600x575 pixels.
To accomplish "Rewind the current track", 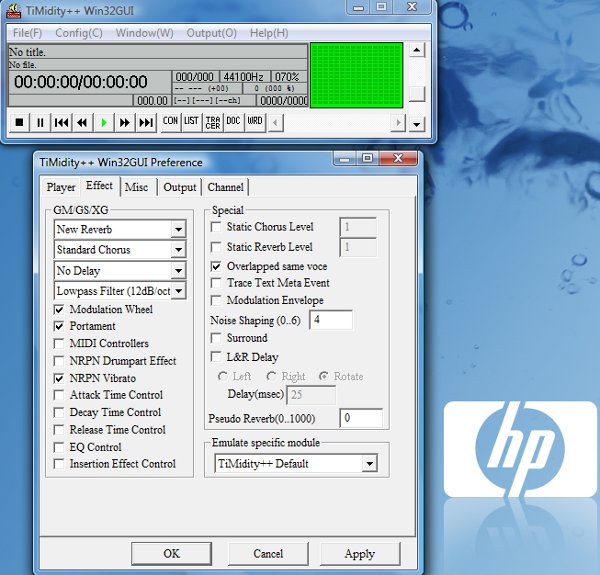I will click(82, 122).
